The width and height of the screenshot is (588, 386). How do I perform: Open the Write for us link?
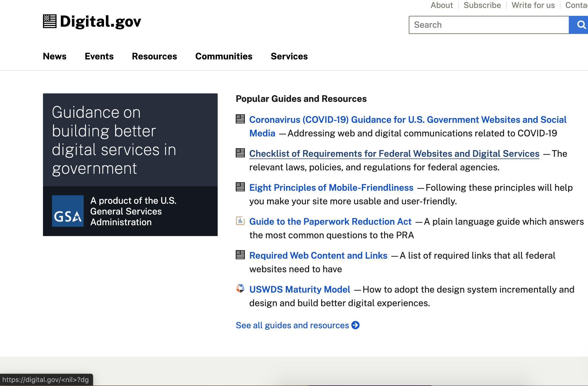[x=533, y=5]
